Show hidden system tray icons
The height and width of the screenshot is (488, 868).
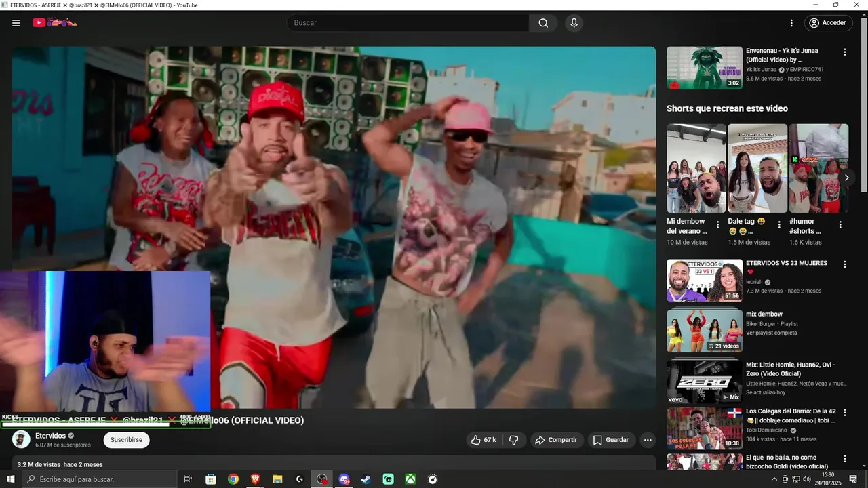pos(774,479)
